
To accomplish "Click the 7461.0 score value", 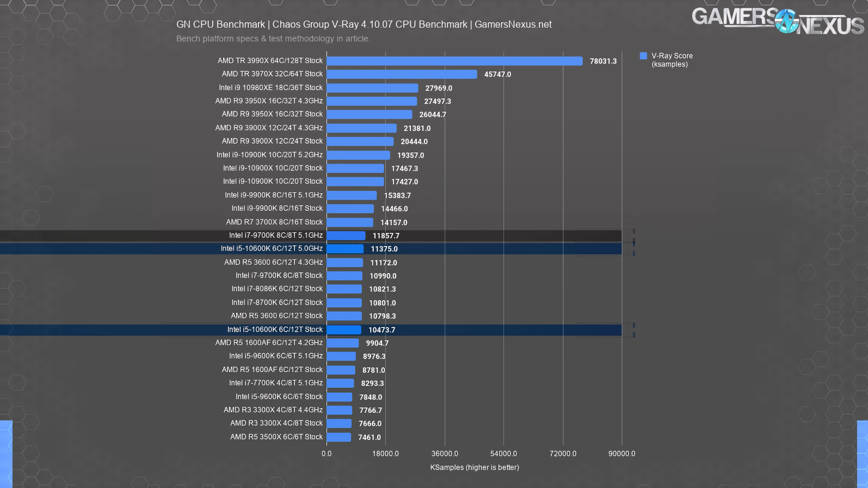I will coord(370,437).
